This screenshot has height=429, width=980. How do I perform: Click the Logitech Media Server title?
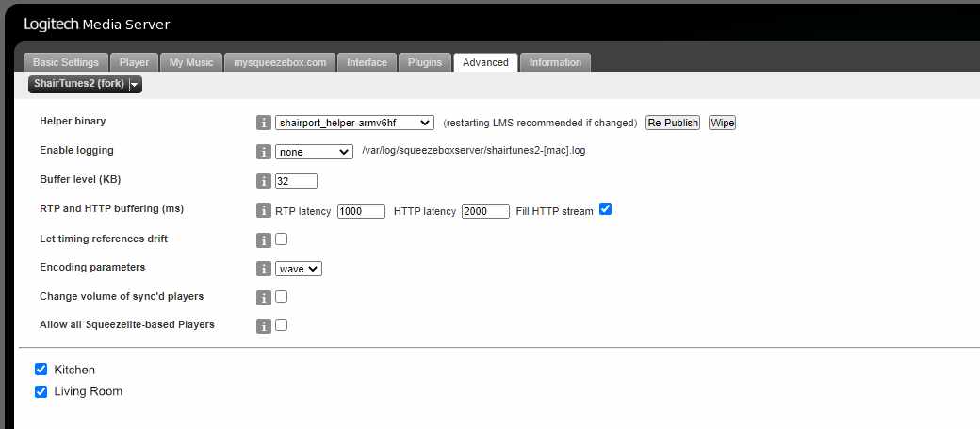[x=97, y=25]
